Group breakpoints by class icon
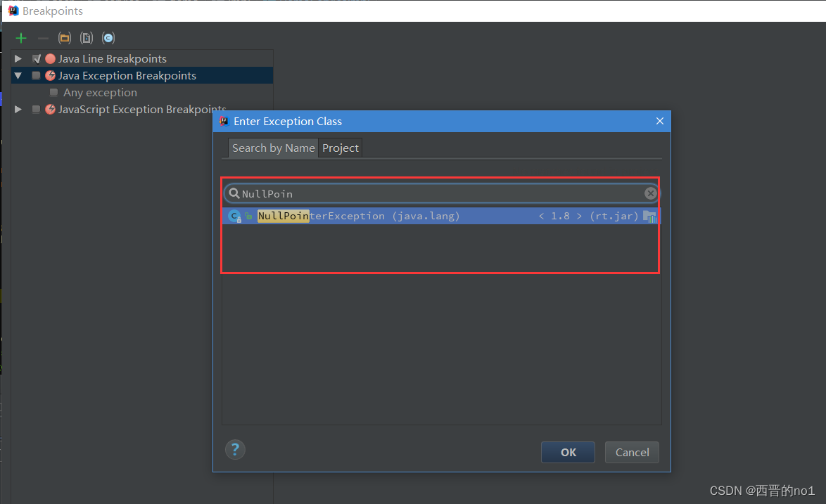The width and height of the screenshot is (826, 504). [x=108, y=38]
